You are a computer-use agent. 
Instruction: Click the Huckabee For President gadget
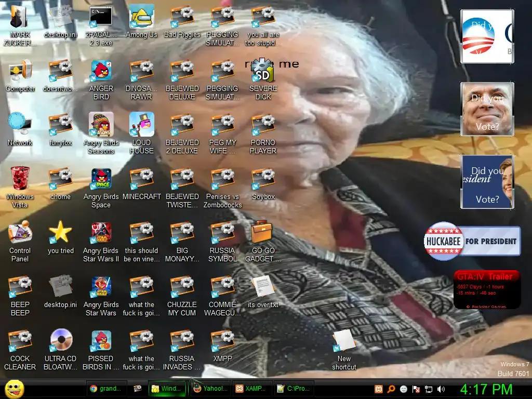[x=472, y=241]
